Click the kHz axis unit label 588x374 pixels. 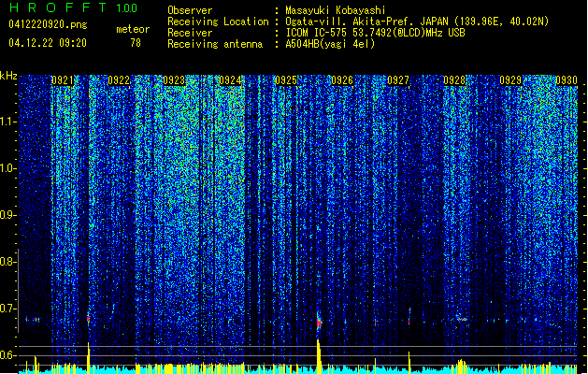(8, 76)
